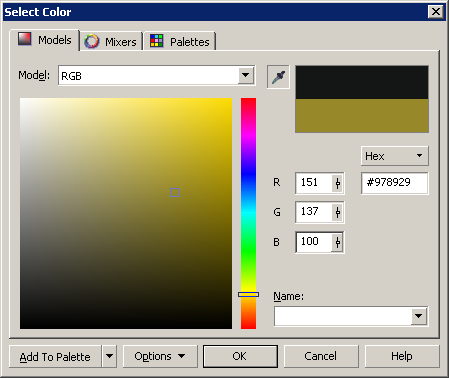Click the G value field showing 137
The image size is (449, 378).
pos(314,212)
